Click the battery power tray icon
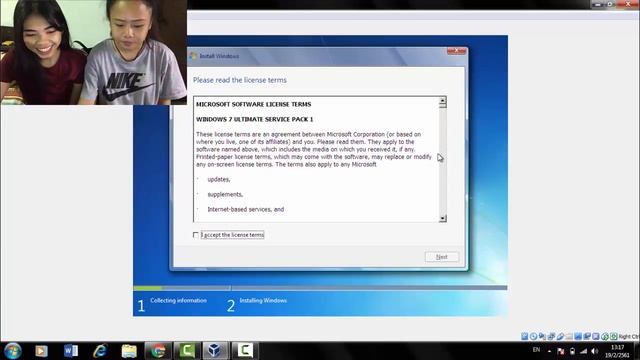Screen dimensions: 640x360 572,351
